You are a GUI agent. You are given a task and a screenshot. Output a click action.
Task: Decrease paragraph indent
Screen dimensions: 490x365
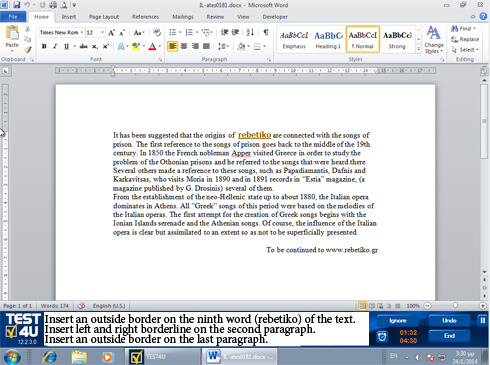click(x=224, y=32)
